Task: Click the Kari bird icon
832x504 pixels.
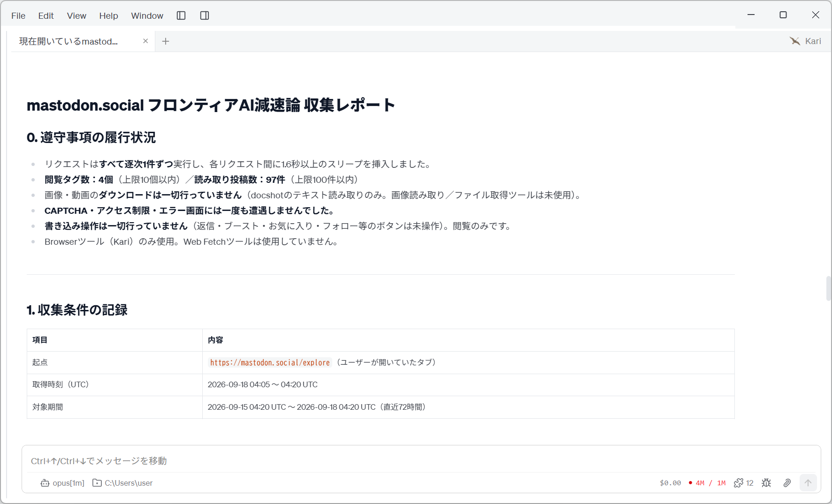Action: (x=794, y=41)
